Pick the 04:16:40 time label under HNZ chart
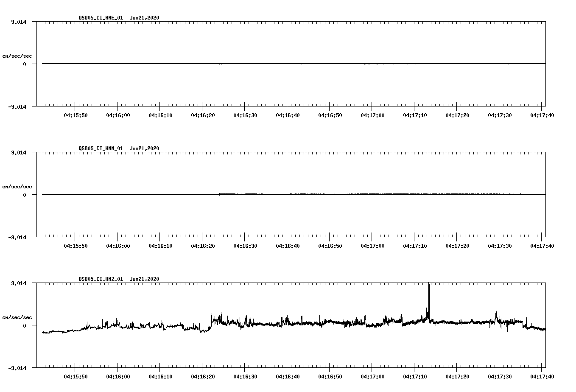The height and width of the screenshot is (392, 576). [288, 376]
